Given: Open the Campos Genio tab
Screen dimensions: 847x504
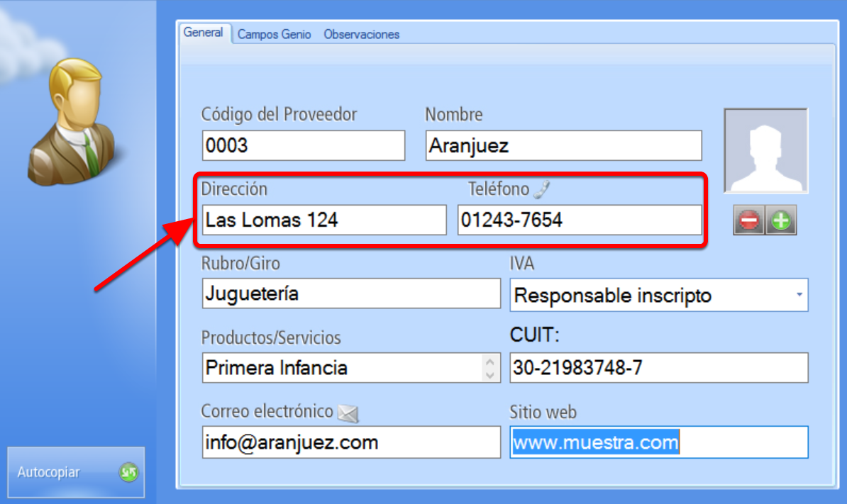Looking at the screenshot, I should (275, 35).
